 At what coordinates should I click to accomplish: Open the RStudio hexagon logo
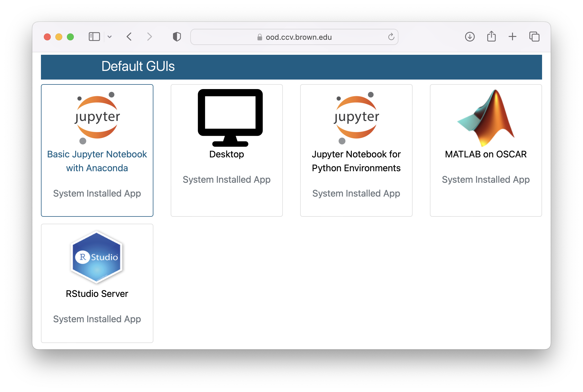97,257
